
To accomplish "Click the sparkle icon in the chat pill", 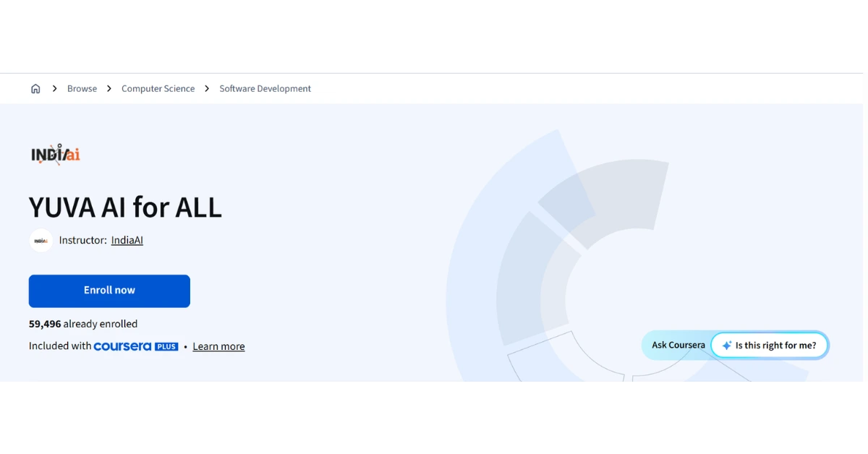I will pyautogui.click(x=727, y=346).
